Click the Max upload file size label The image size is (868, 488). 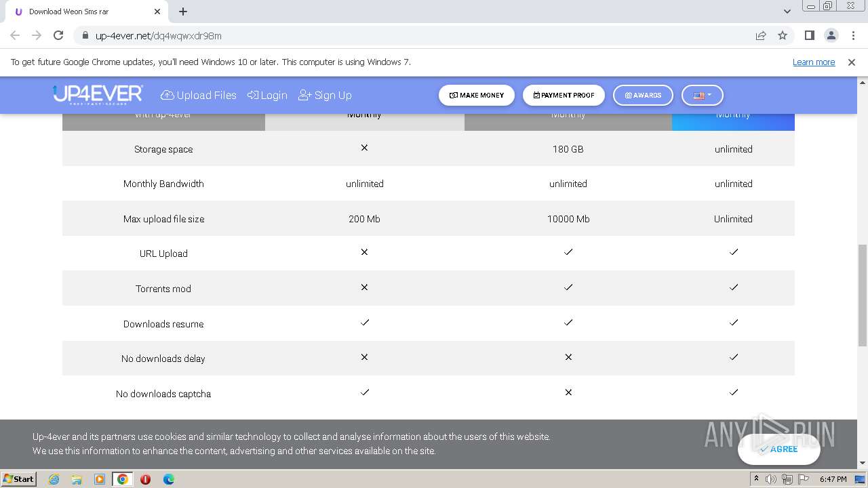[163, 219]
